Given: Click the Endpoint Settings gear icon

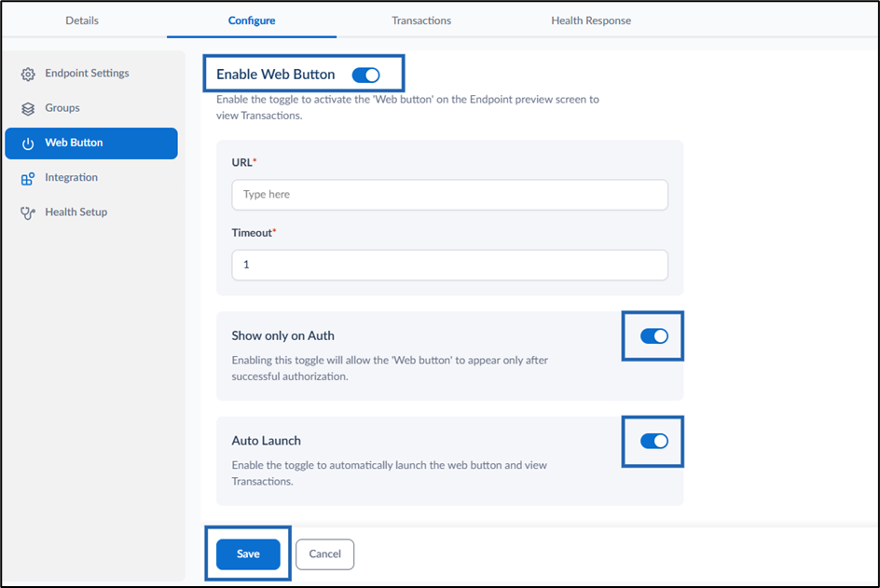Looking at the screenshot, I should tap(28, 74).
